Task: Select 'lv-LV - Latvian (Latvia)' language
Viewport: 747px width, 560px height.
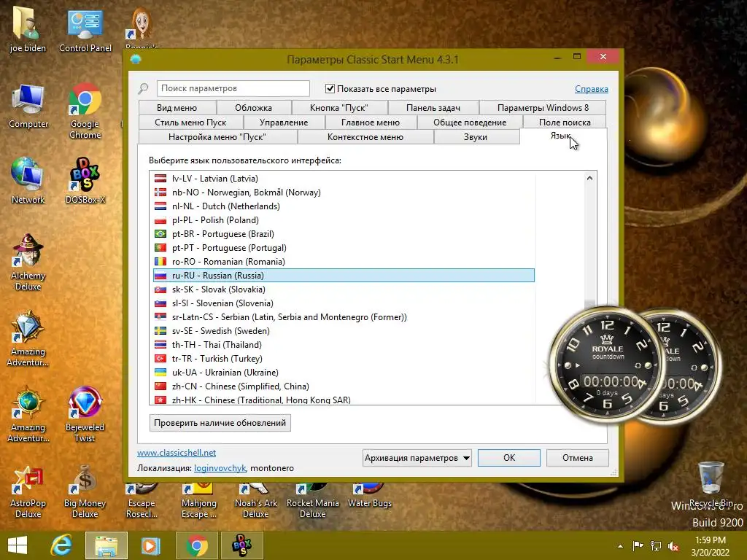Action: pyautogui.click(x=344, y=179)
